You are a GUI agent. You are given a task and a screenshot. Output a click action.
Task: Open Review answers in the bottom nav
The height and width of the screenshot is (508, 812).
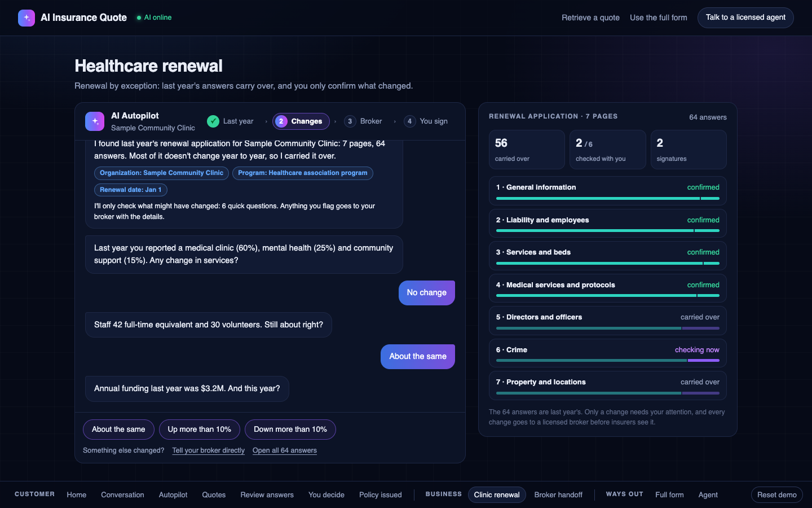[x=267, y=495]
